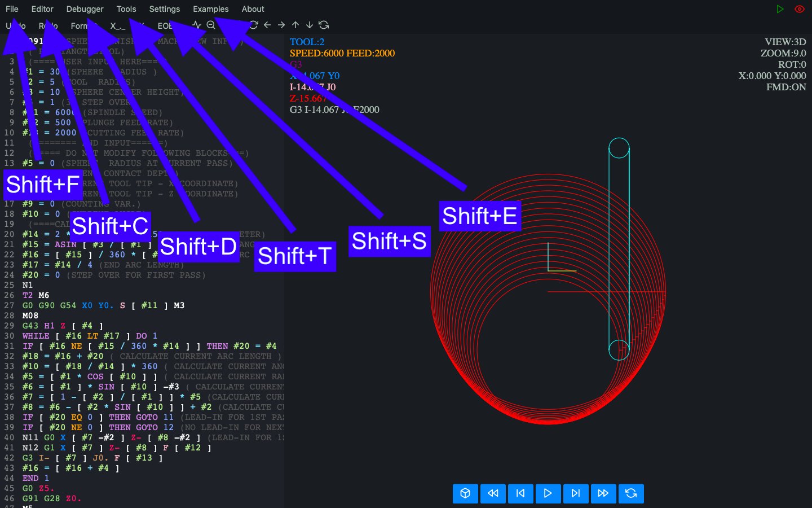812x508 pixels.
Task: Click the Z-15.667 coordinate readout
Action: [308, 98]
